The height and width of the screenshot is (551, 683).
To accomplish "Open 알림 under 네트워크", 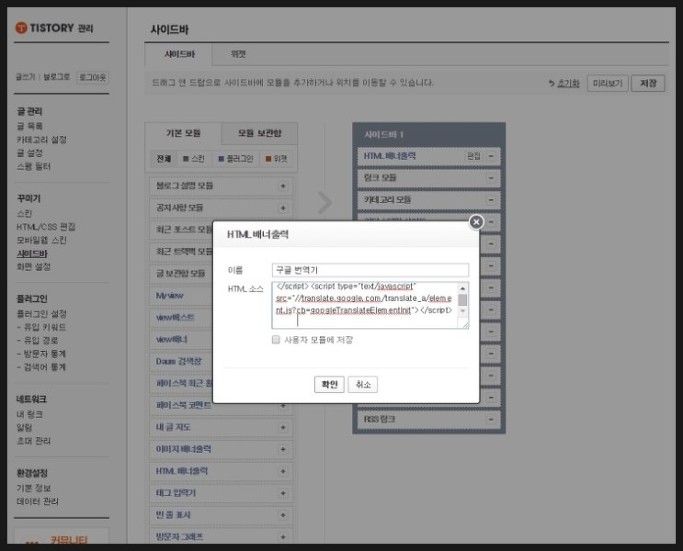I will 24,428.
